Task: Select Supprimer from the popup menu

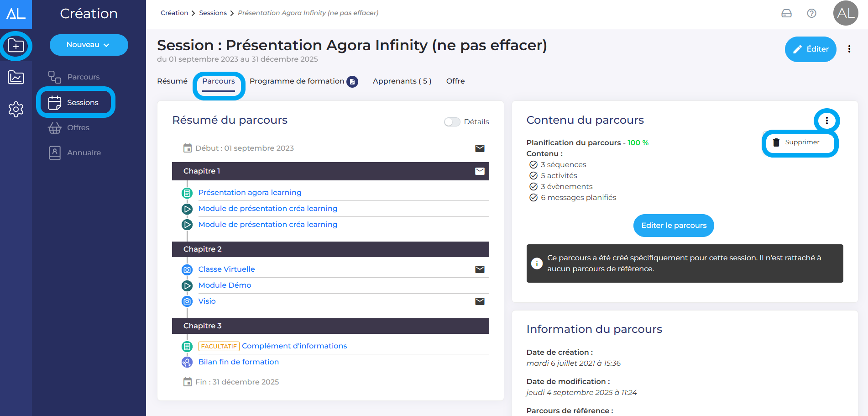Action: coord(801,142)
